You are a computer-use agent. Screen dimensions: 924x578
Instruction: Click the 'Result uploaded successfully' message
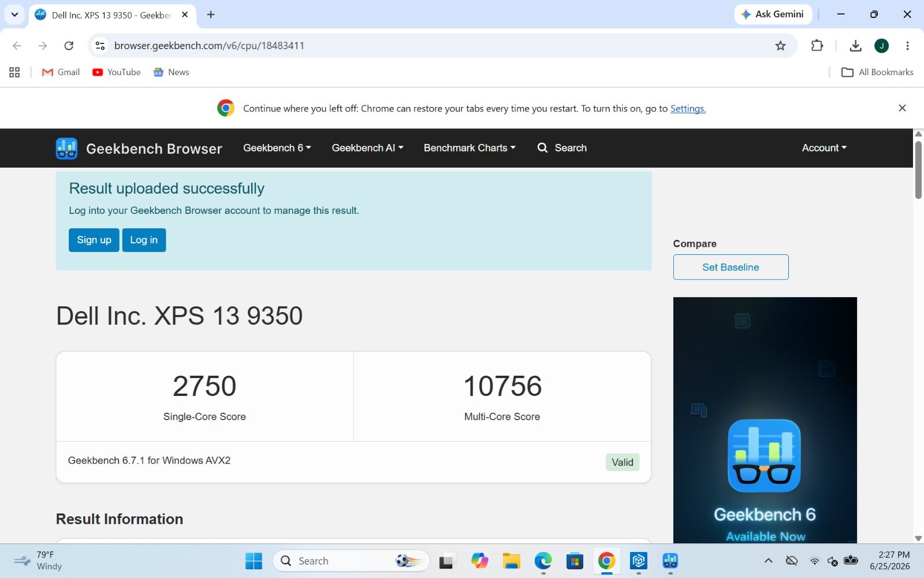point(166,188)
